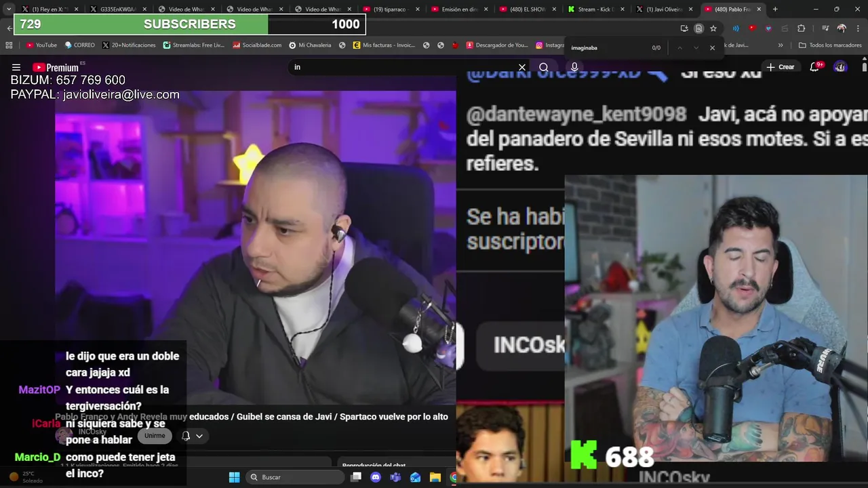Screen dimensions: 868x488
Task: Open the tab search dropdown arrow
Action: click(8, 9)
